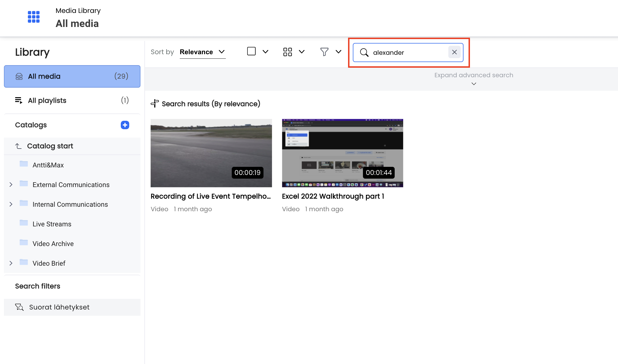Viewport: 618px width, 364px height.
Task: Click the Suorat lähetykset saved search icon
Action: coord(19,307)
